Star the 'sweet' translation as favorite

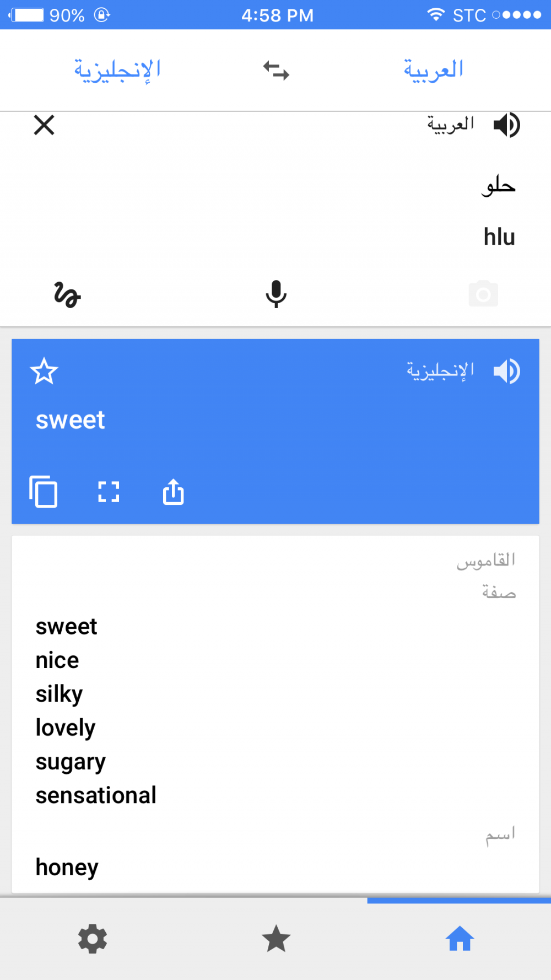(44, 371)
